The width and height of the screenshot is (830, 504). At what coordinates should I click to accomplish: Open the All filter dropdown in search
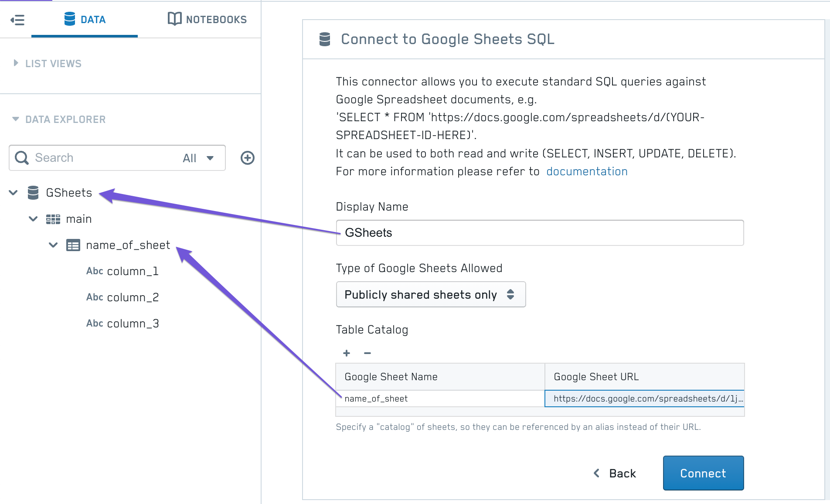tap(198, 158)
